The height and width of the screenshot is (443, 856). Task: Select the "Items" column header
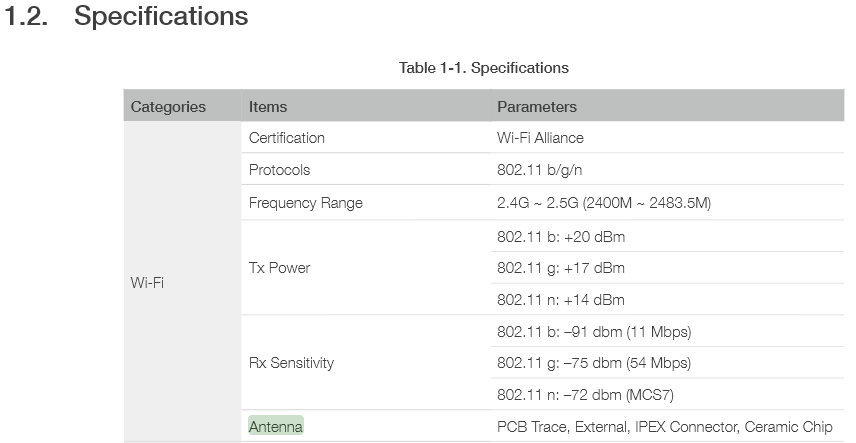click(x=268, y=107)
